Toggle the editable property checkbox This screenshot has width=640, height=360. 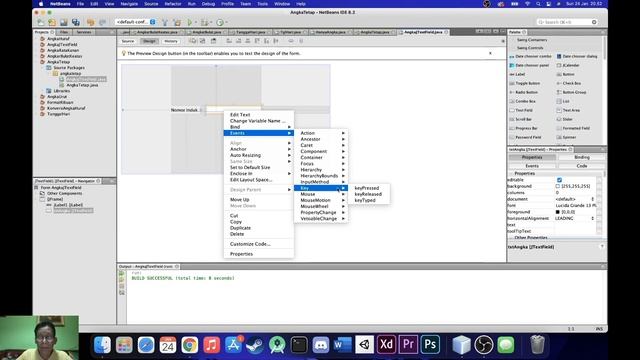(559, 180)
